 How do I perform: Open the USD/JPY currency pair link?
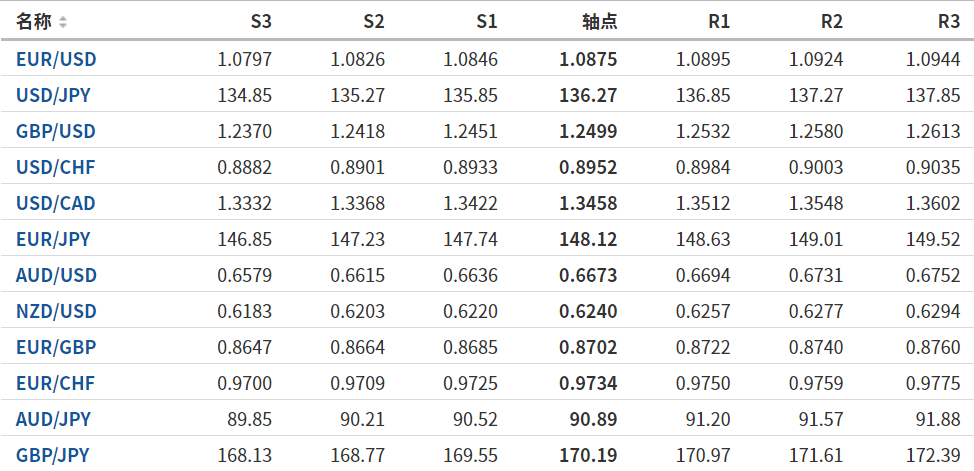click(x=54, y=95)
